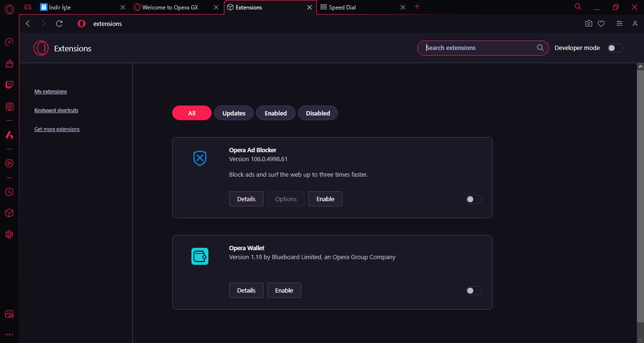Open Details for Opera Wallet
The width and height of the screenshot is (644, 343).
pos(246,290)
